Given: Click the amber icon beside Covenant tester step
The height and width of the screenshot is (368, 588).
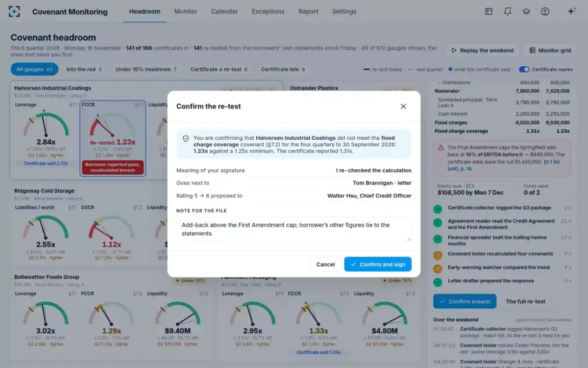Looking at the screenshot, I should [x=438, y=255].
